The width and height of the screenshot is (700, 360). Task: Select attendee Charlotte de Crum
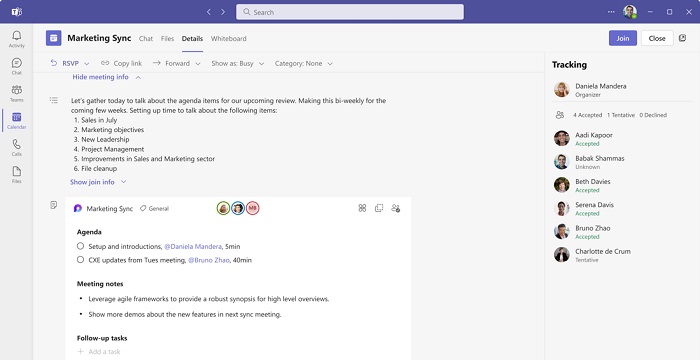coord(622,255)
